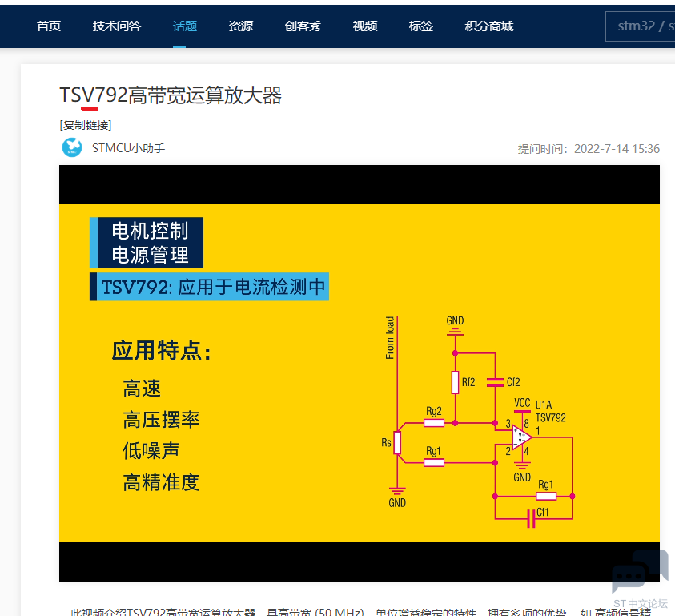The width and height of the screenshot is (675, 616).
Task: Open 积分商城 in navigation bar
Action: tap(489, 26)
